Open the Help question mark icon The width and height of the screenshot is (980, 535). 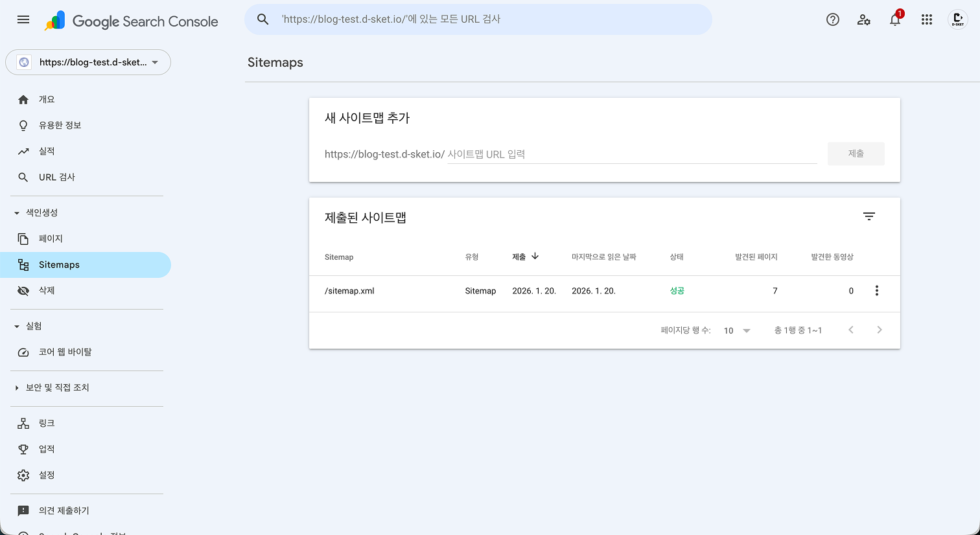[832, 19]
